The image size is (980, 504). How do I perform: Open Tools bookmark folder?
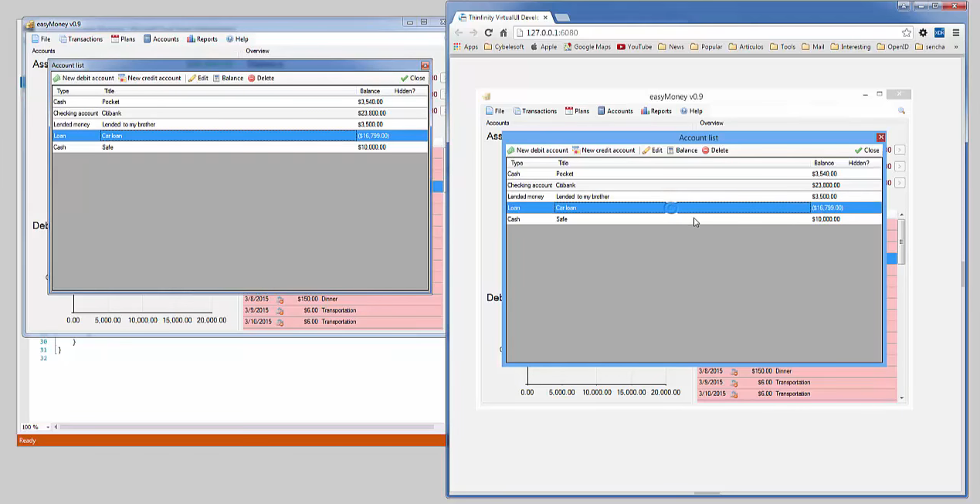782,46
